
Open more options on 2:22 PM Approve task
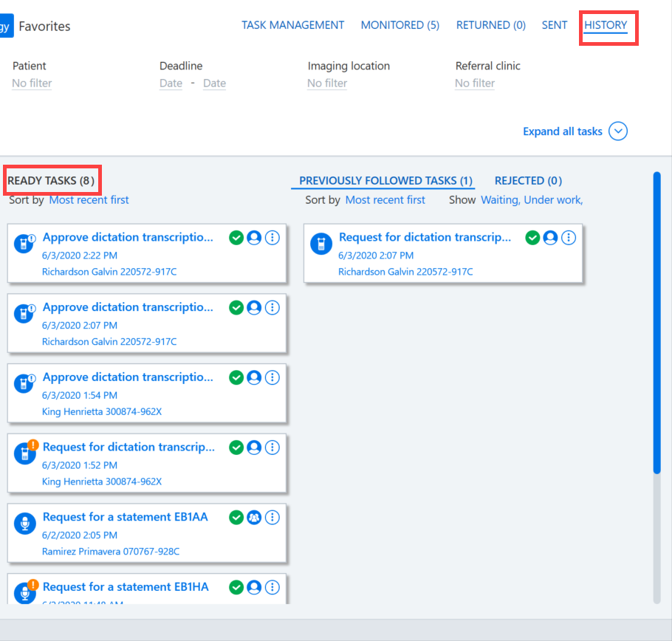click(272, 237)
